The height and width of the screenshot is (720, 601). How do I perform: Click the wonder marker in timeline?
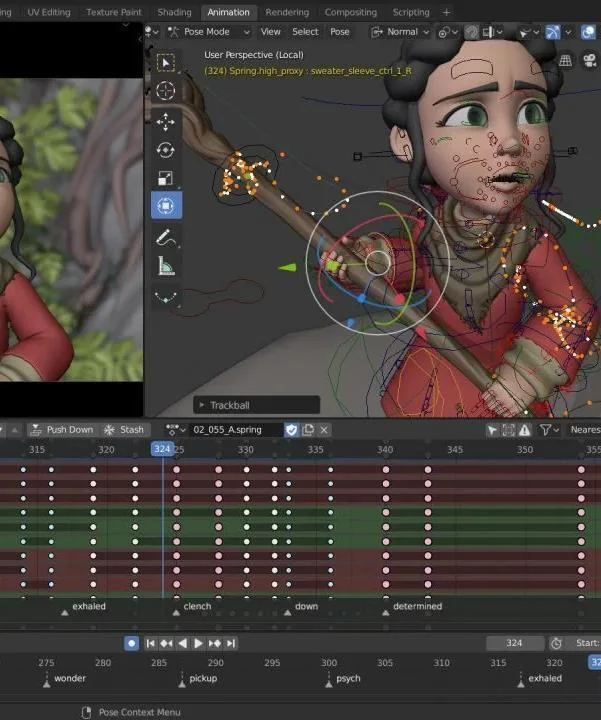[x=46, y=684]
